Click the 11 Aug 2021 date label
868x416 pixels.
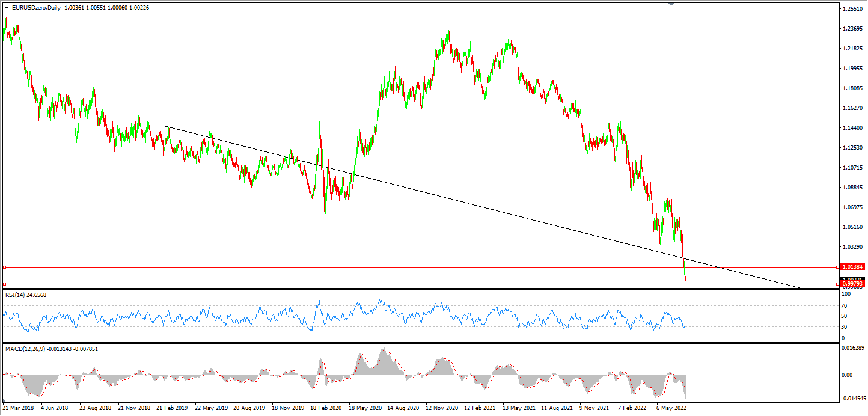click(558, 408)
